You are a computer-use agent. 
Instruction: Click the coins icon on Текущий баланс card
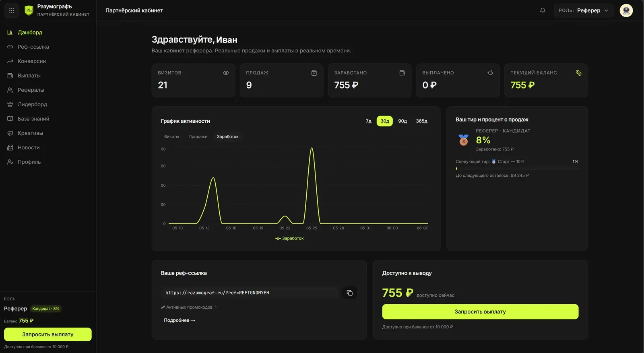578,73
